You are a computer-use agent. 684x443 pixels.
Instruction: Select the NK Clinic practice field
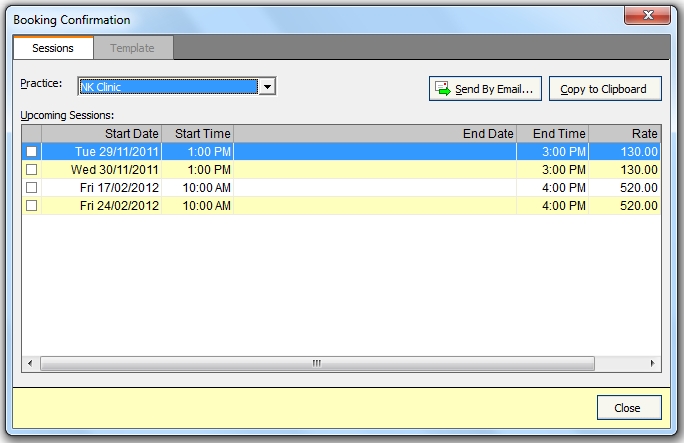pos(167,87)
